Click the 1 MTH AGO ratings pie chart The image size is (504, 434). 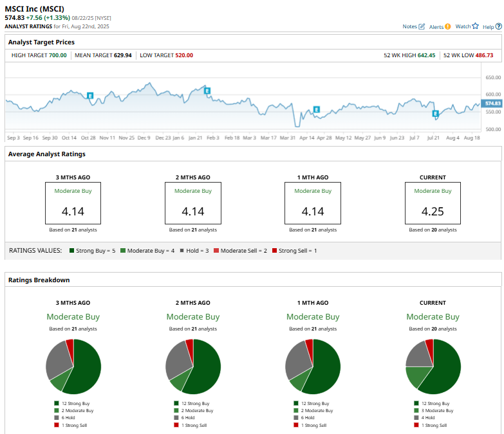[313, 366]
